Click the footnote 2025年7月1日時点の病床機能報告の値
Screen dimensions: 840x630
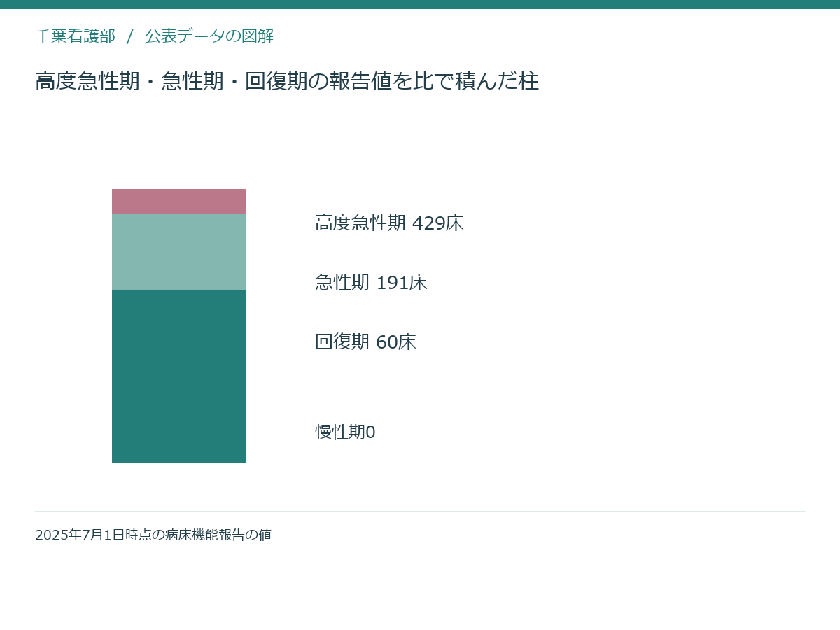(x=153, y=535)
